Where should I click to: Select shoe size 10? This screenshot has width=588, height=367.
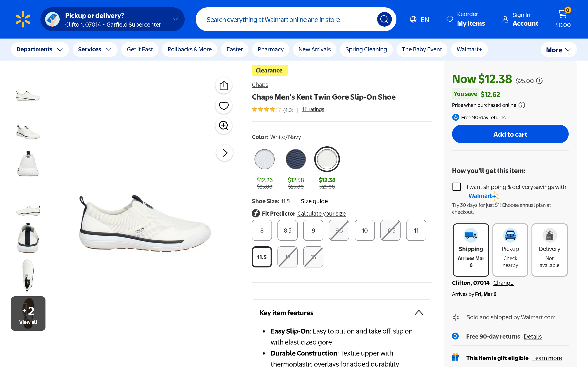pyautogui.click(x=365, y=230)
